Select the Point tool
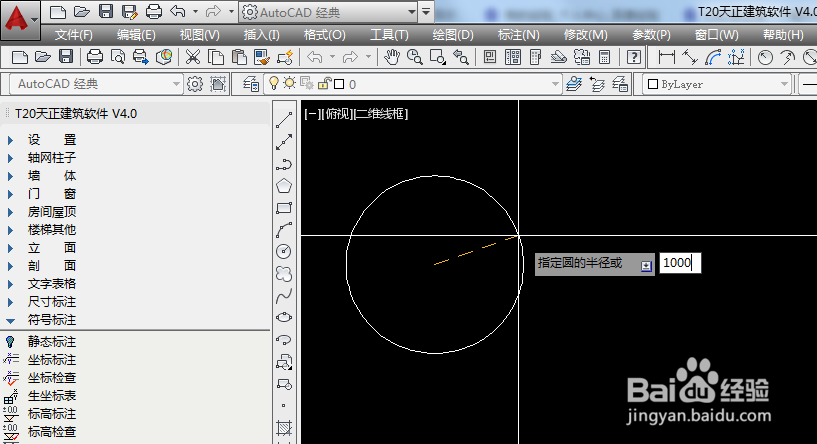Screen dimensions: 817x444 click(284, 405)
